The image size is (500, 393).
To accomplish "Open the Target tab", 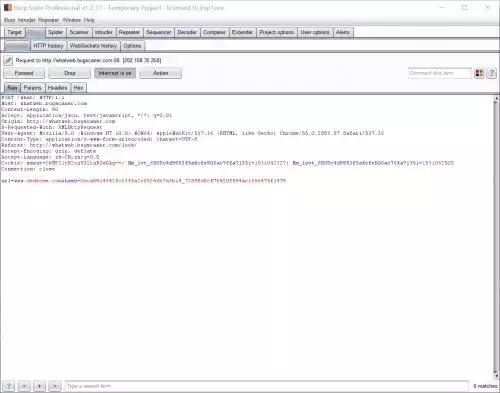I will click(14, 32).
